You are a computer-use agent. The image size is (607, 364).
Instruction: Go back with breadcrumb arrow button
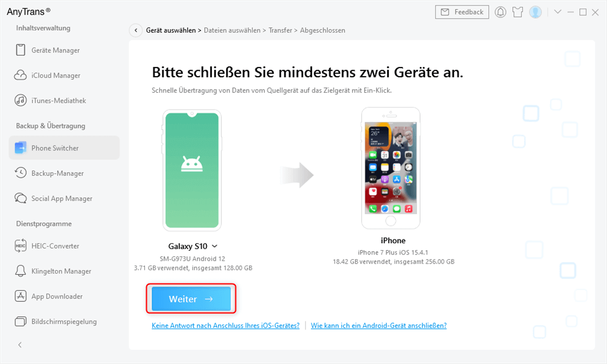tap(136, 30)
